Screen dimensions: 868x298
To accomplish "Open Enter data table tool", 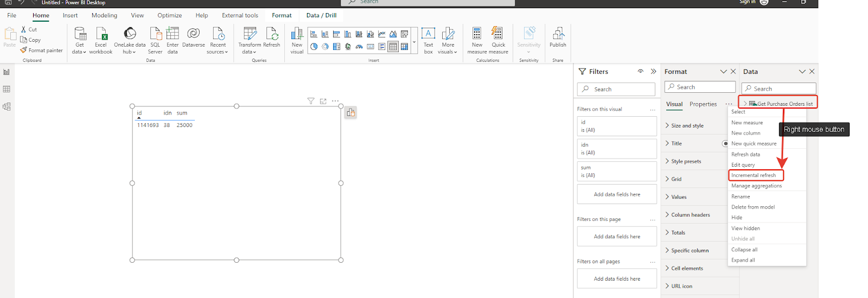I will [x=173, y=40].
